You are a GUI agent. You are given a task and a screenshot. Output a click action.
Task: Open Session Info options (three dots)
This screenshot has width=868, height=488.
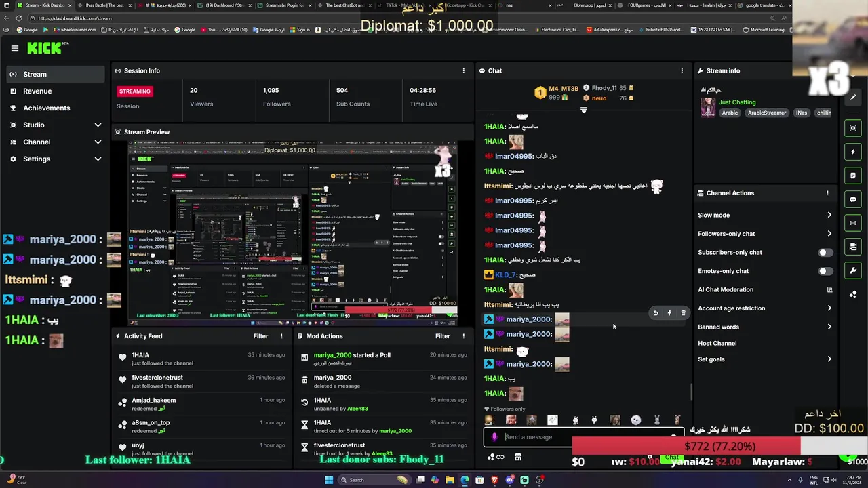(464, 70)
